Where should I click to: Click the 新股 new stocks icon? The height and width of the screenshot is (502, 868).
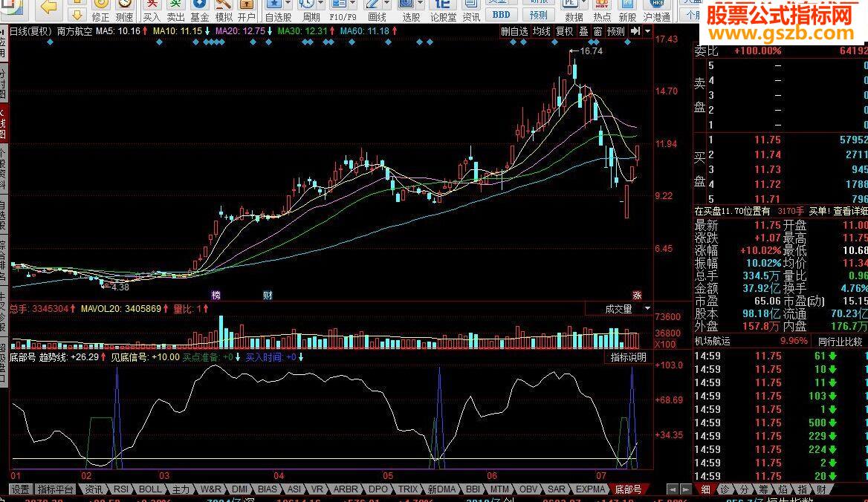(x=627, y=10)
